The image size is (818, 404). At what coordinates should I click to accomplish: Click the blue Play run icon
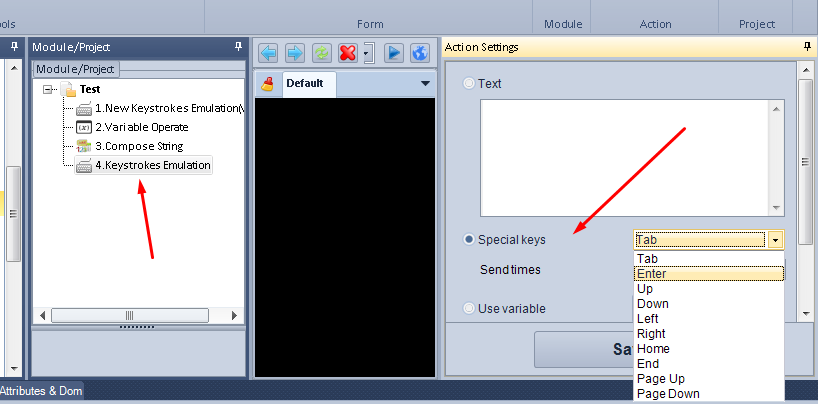(x=394, y=52)
